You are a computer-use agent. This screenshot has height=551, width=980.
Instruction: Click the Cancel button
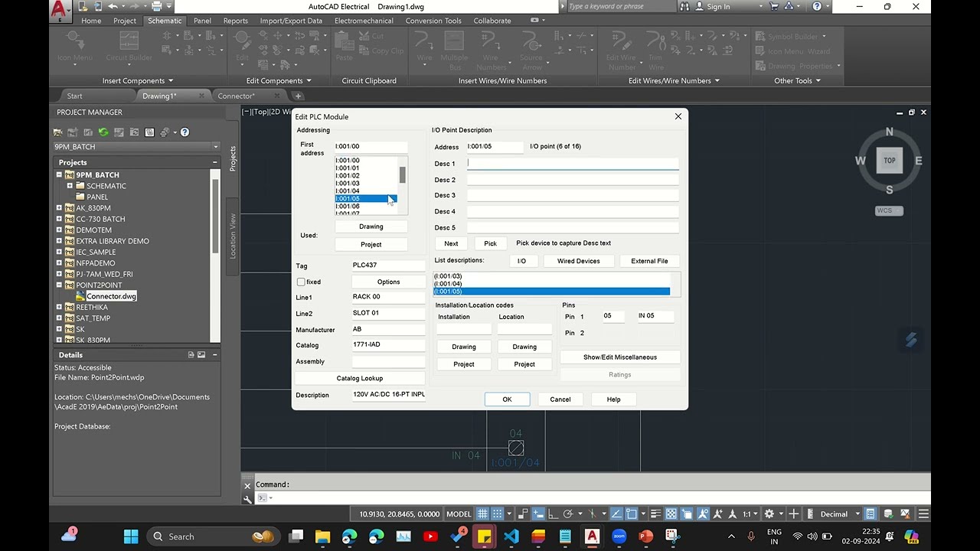point(560,399)
